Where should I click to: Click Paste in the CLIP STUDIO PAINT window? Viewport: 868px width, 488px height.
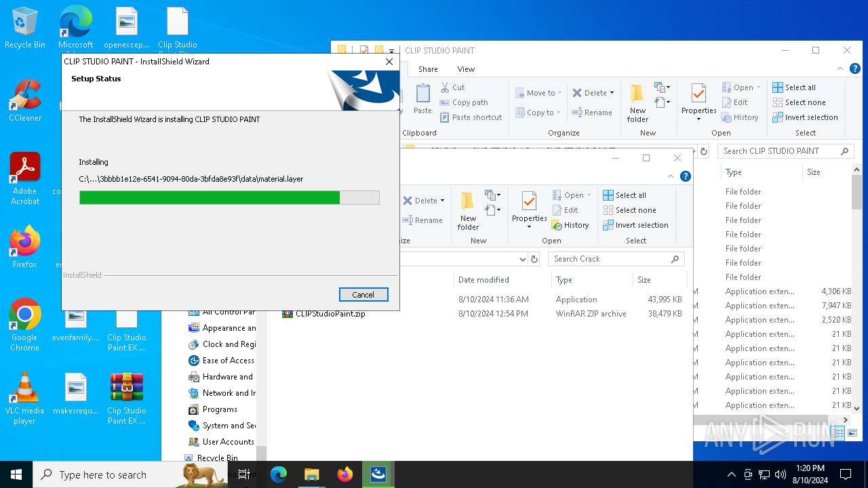pyautogui.click(x=422, y=99)
